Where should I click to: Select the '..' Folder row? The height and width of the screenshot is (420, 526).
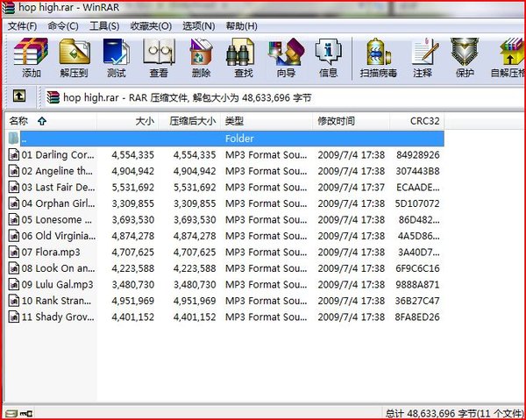point(225,139)
